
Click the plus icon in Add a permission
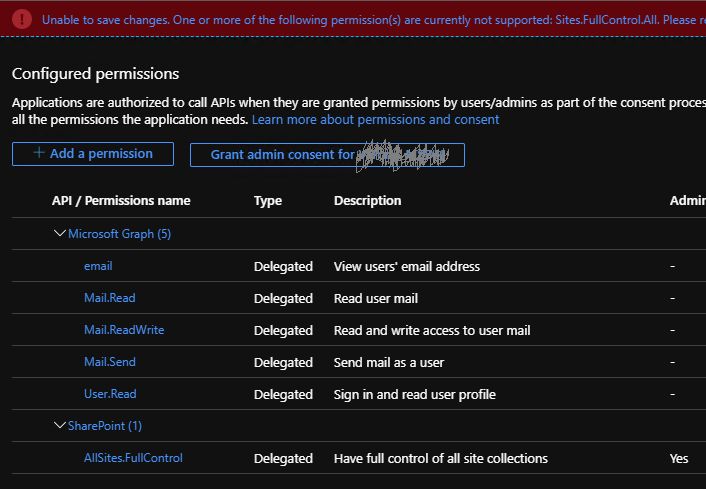coord(39,153)
